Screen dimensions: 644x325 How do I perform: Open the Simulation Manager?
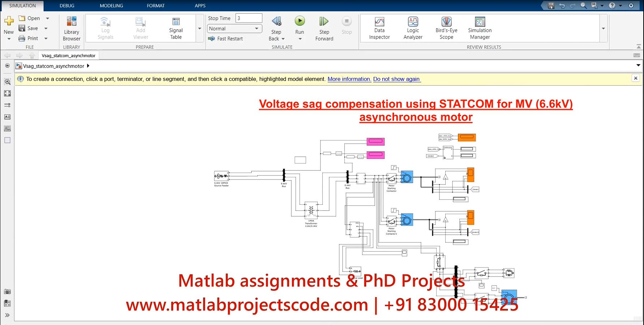(x=480, y=28)
